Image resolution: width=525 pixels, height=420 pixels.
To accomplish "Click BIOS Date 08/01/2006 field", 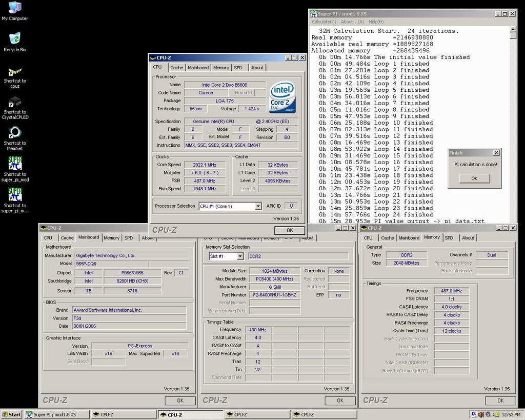I will [x=129, y=326].
